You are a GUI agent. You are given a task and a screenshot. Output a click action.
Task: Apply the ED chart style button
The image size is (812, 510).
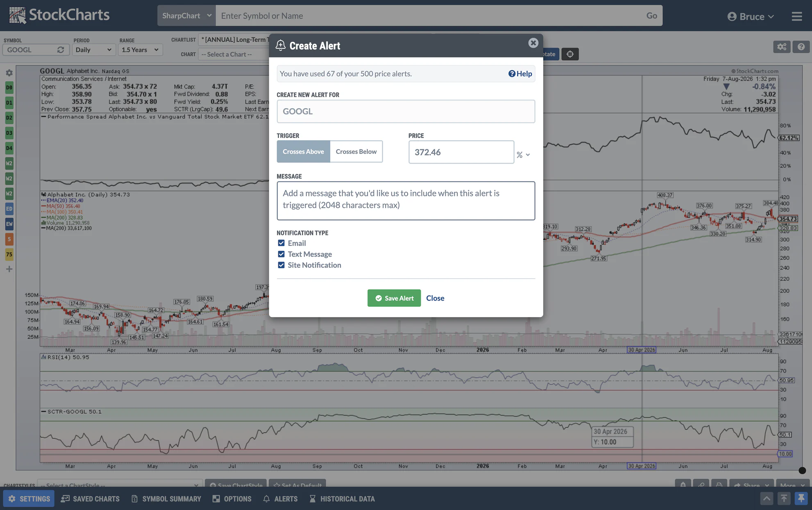9,209
